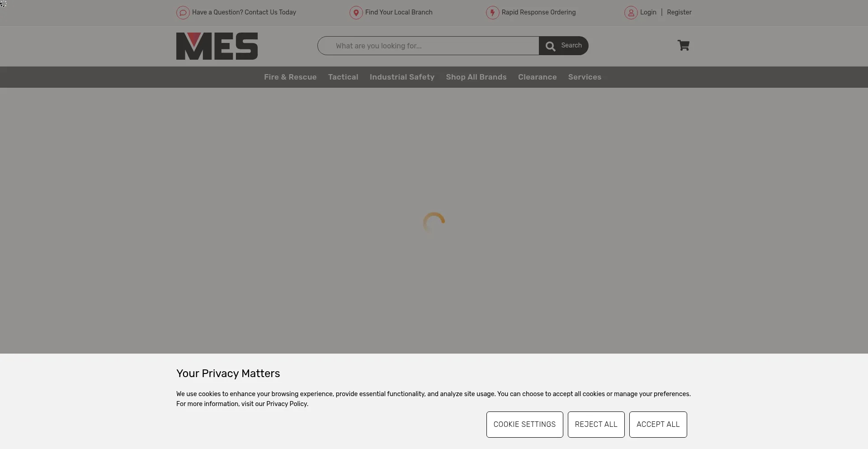Open the Fire & Rescue menu
The image size is (868, 449).
coord(290,77)
